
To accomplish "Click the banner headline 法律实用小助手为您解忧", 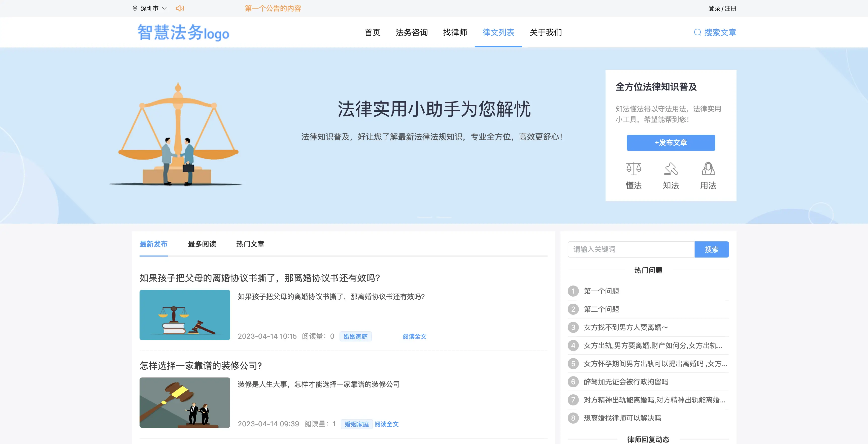I will (434, 109).
